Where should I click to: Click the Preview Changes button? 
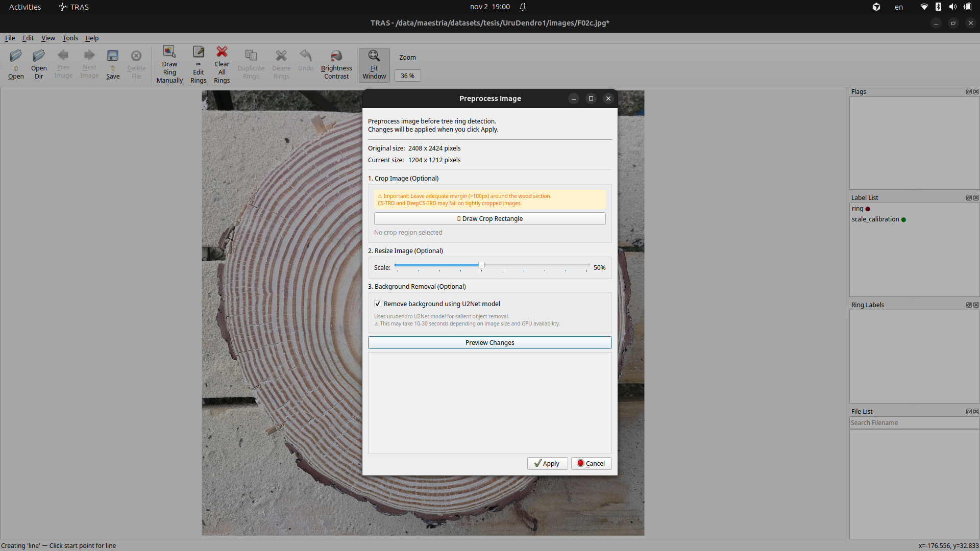489,342
